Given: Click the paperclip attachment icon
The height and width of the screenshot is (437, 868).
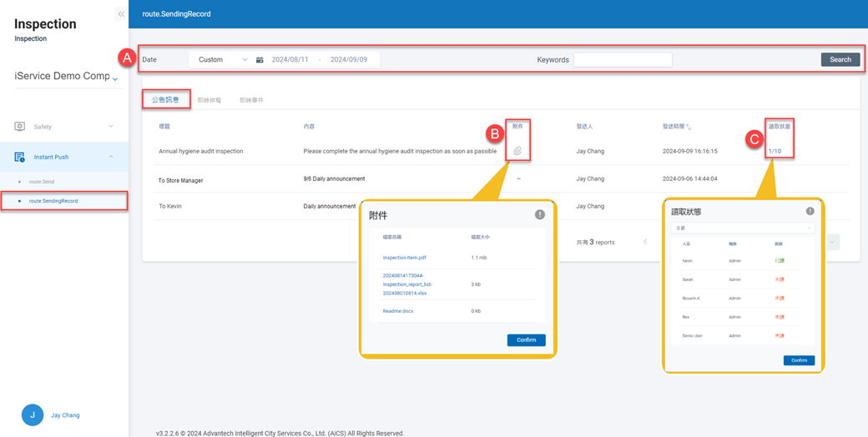Looking at the screenshot, I should 517,151.
